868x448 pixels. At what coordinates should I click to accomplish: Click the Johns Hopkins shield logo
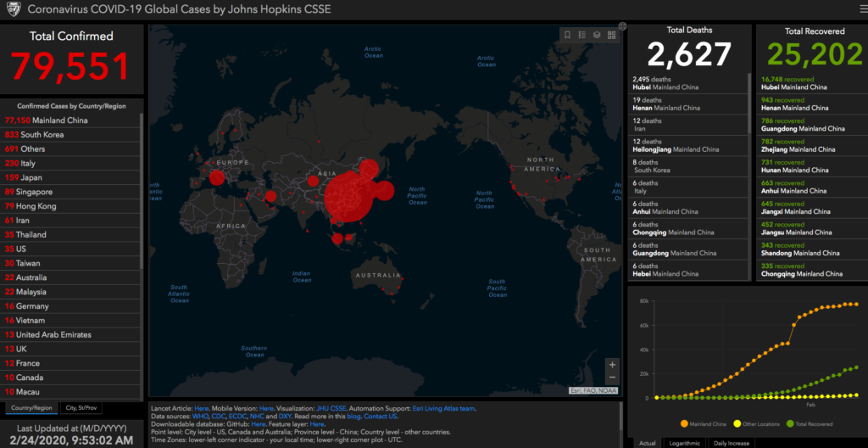tap(12, 9)
